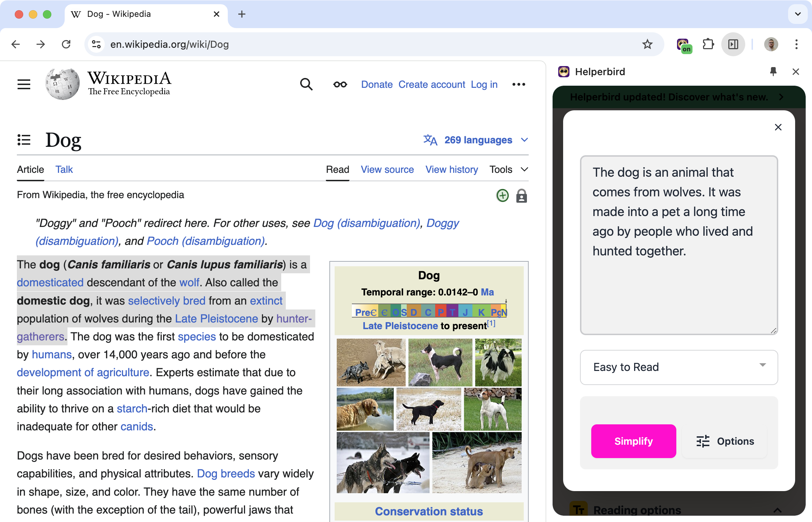Image resolution: width=812 pixels, height=522 pixels.
Task: Click the Simplify button
Action: tap(633, 441)
